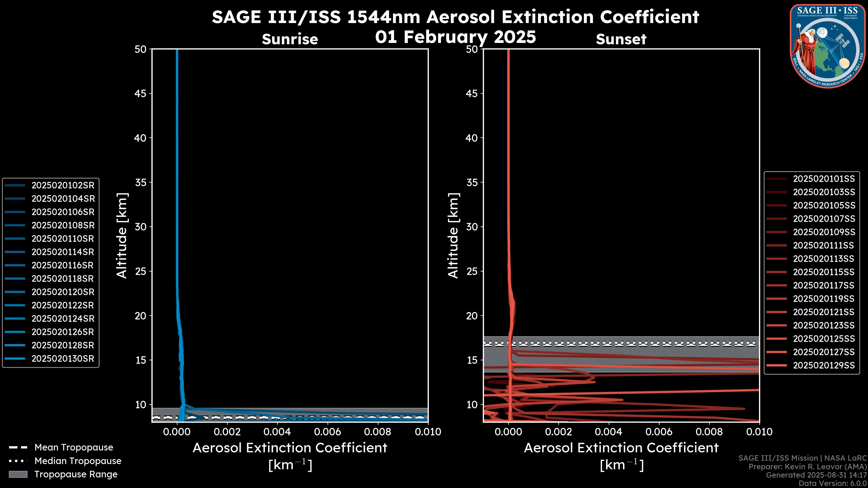868x488 pixels.
Task: Click the 01 February 2025 date heading
Action: [x=455, y=37]
